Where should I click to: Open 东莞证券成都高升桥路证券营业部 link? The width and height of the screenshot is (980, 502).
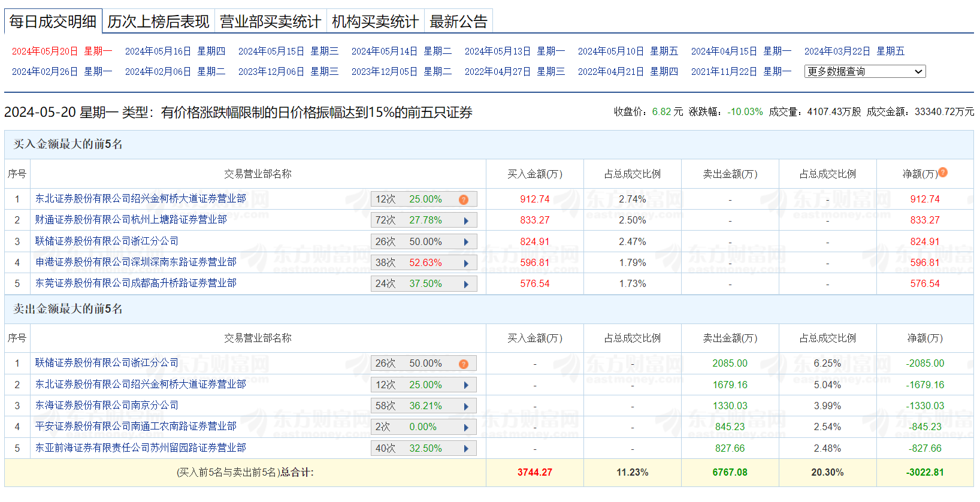(136, 283)
